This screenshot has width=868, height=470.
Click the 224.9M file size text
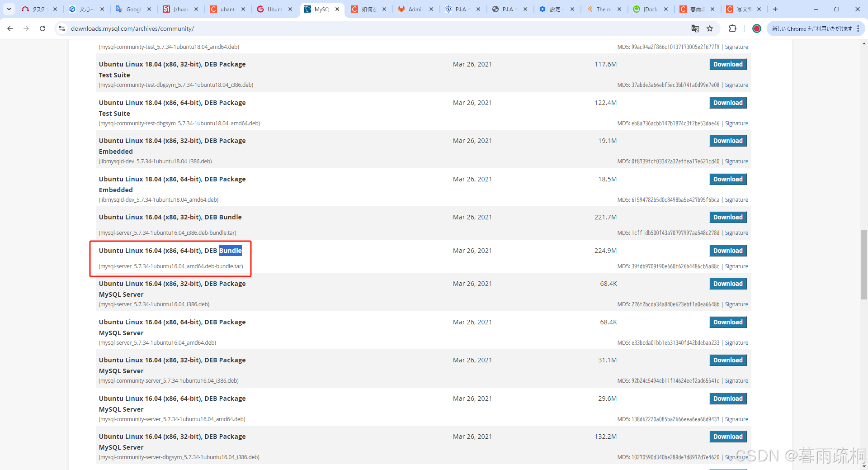pyautogui.click(x=605, y=251)
